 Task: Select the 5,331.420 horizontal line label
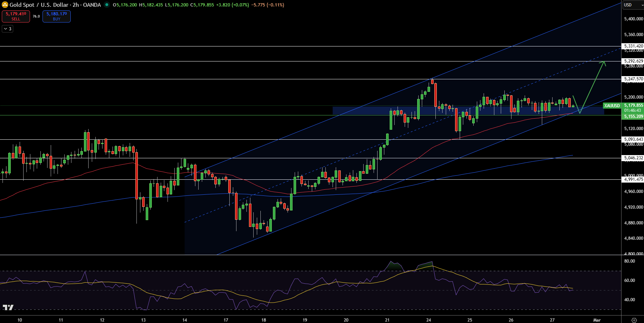click(633, 46)
